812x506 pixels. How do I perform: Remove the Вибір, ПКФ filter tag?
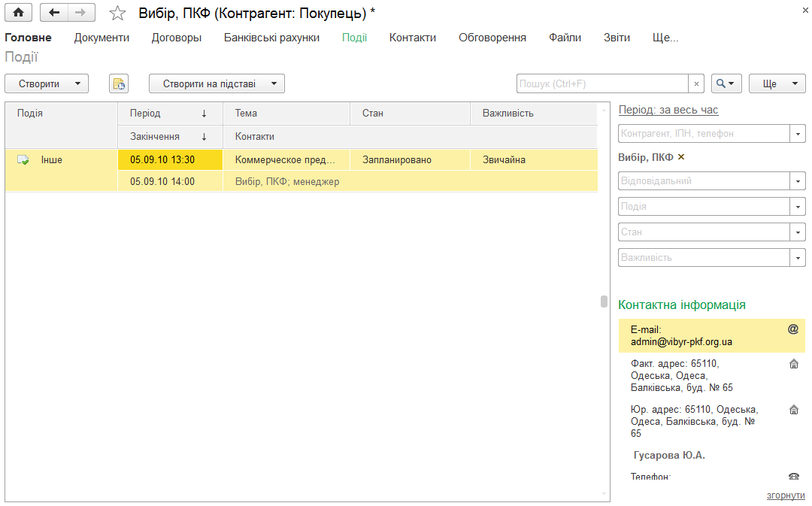tap(681, 157)
